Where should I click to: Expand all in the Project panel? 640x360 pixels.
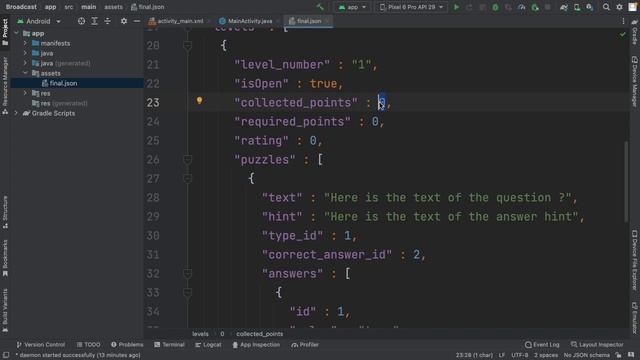pos(94,21)
